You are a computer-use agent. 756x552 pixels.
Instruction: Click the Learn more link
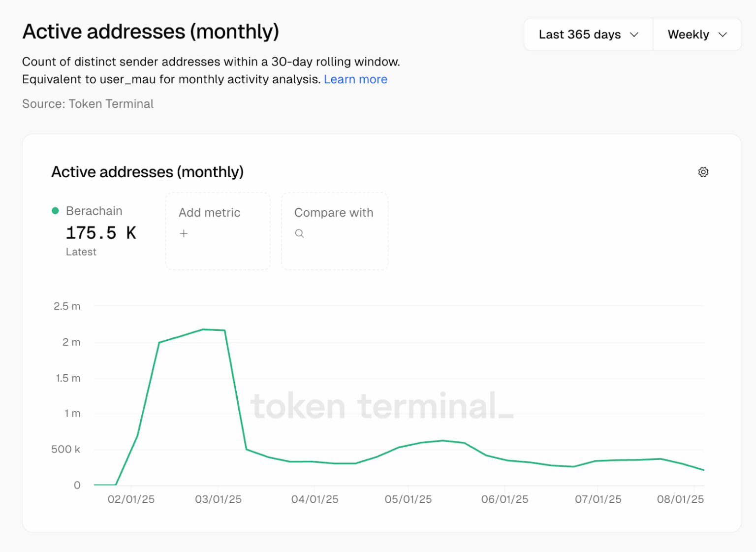coord(355,79)
